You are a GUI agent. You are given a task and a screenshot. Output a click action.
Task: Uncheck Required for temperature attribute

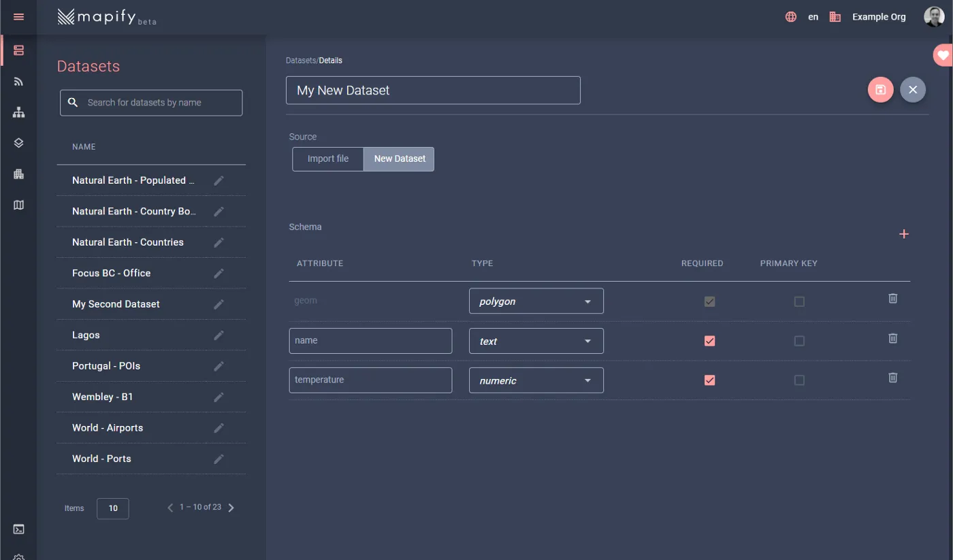(709, 380)
